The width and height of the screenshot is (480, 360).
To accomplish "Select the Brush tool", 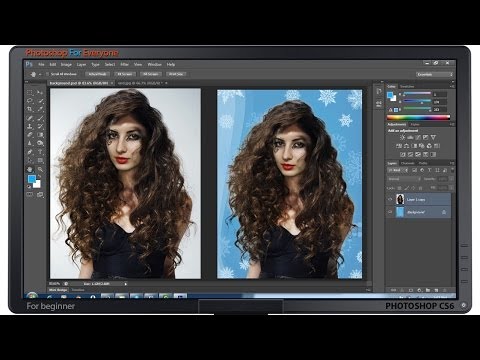I will 40,118.
